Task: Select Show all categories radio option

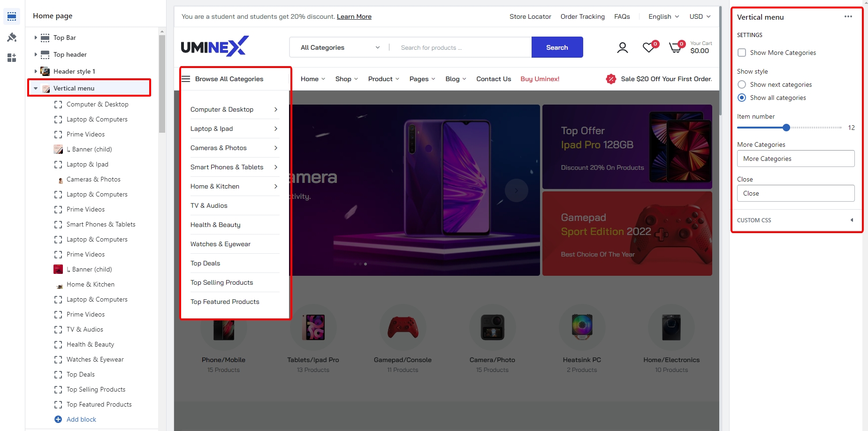Action: [x=742, y=98]
